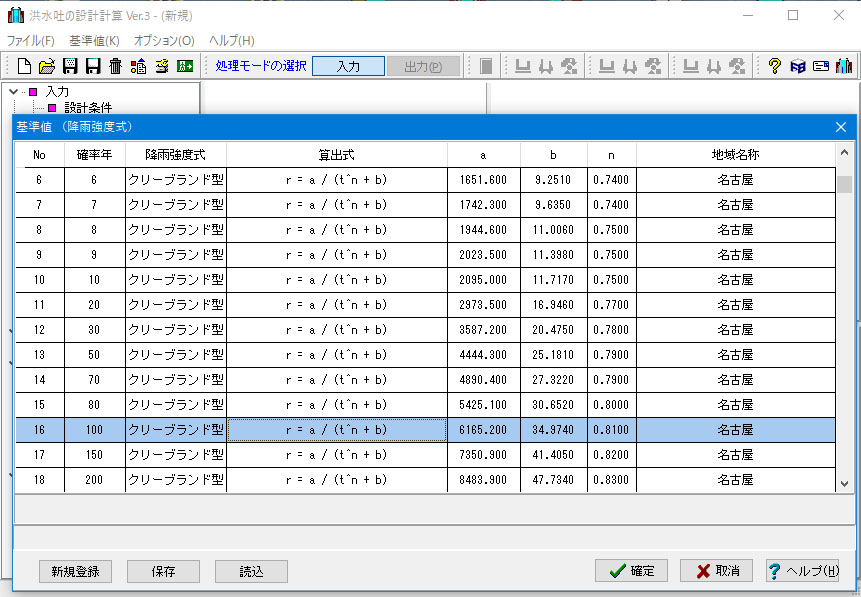Screen dimensions: 861x597
Task: Select cell b value 11.3980
Action: 553,255
